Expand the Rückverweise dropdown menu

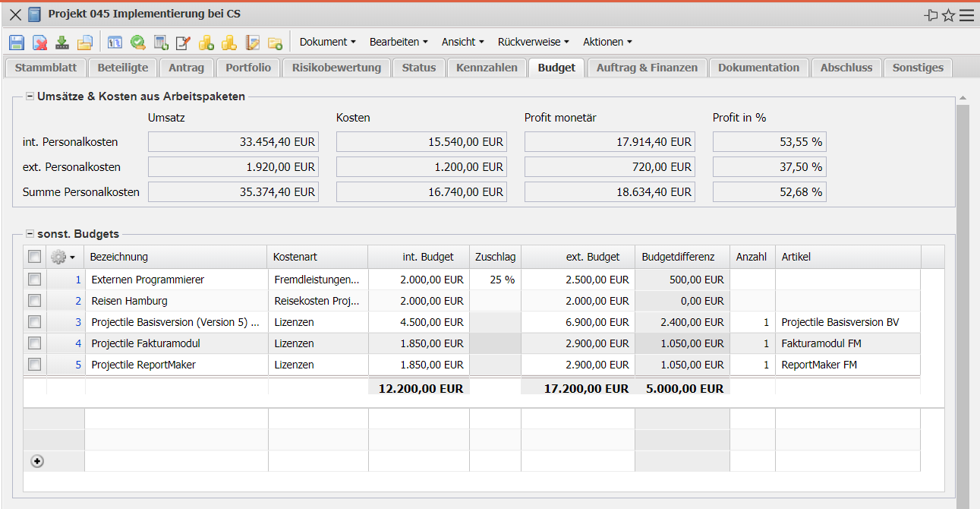[532, 42]
